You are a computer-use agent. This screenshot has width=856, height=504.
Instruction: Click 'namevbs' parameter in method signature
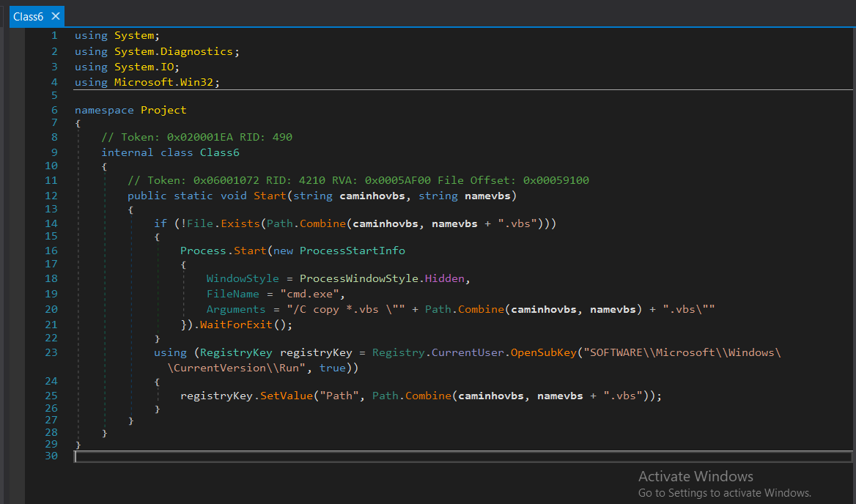pos(487,196)
